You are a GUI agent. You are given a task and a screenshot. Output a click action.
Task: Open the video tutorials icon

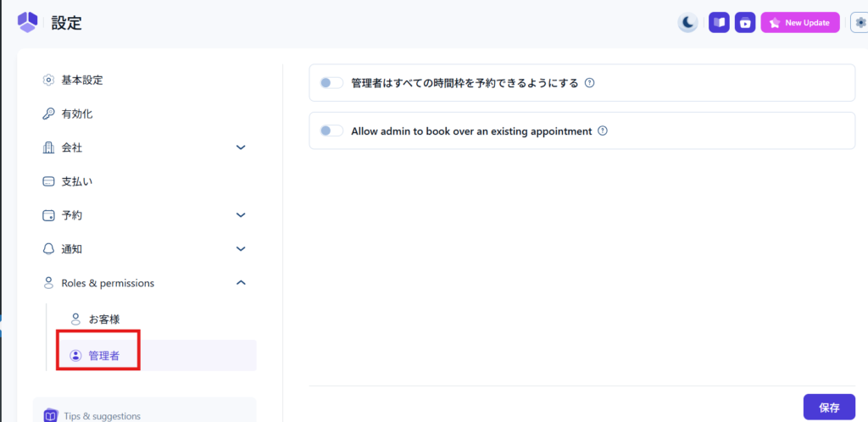(x=745, y=23)
